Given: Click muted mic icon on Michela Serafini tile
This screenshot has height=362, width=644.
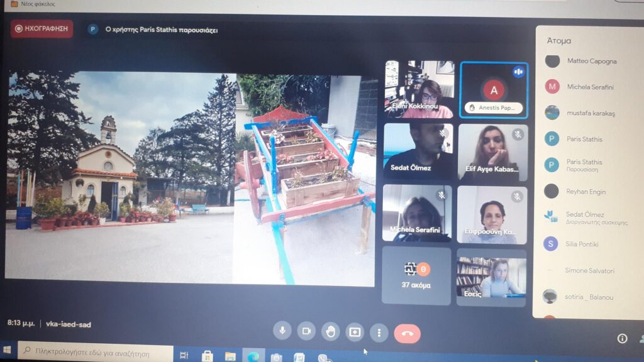Looking at the screenshot, I should (x=441, y=195).
